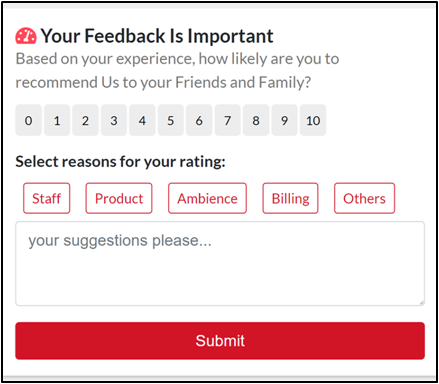Viewport: 439px width, 384px height.
Task: Choose the rating 8 box
Action: coord(256,120)
